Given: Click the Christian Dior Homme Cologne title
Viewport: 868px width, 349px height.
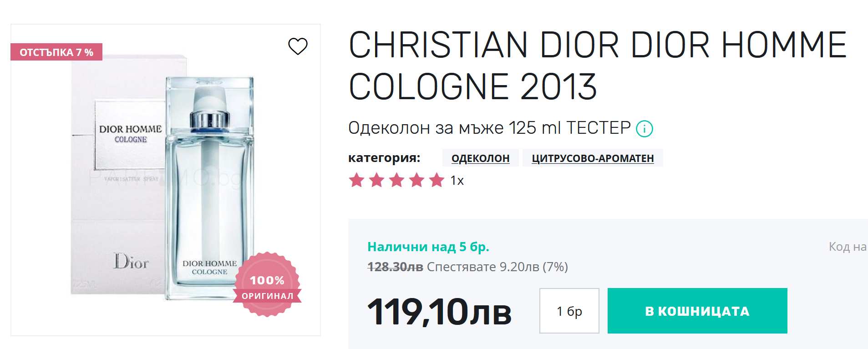Looking at the screenshot, I should point(597,65).
